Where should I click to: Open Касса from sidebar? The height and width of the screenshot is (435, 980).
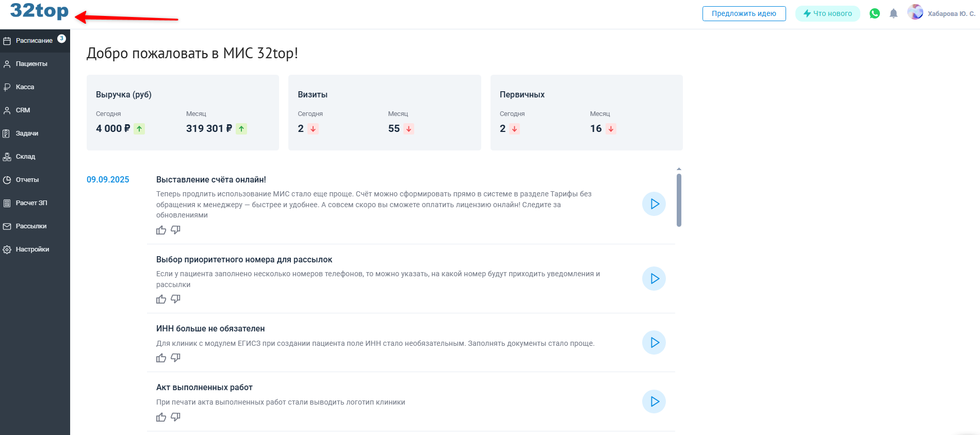click(x=25, y=87)
